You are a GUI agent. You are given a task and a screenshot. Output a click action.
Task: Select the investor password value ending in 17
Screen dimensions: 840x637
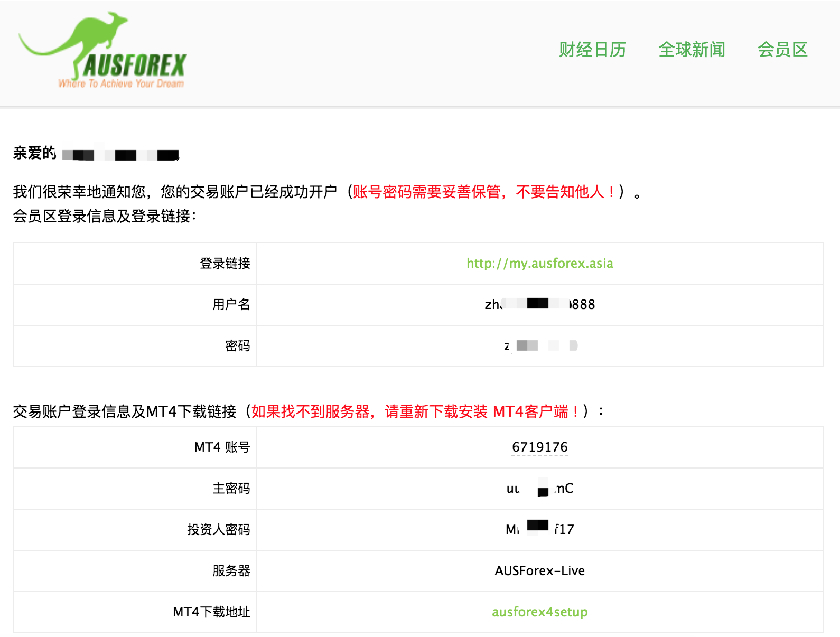pos(539,530)
